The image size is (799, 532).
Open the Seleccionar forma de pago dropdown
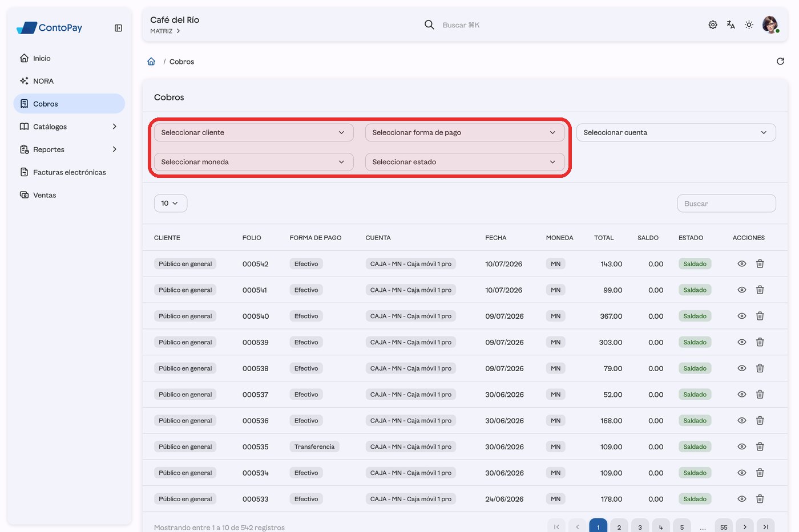[465, 132]
